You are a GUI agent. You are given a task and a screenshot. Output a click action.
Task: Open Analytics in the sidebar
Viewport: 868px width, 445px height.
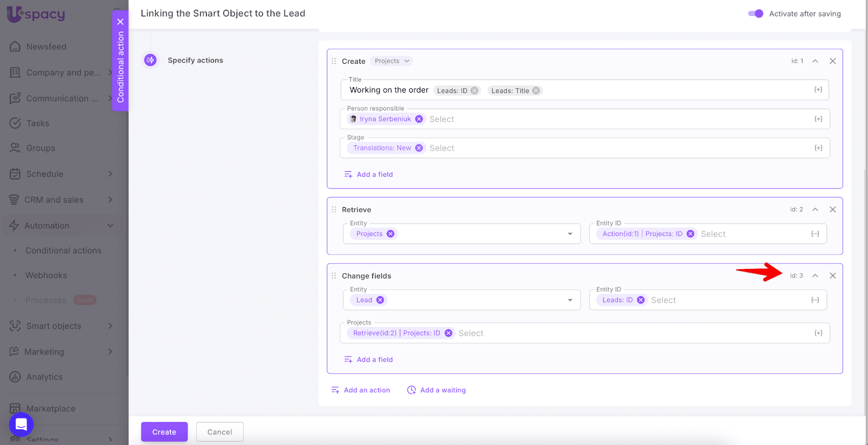[x=44, y=377]
